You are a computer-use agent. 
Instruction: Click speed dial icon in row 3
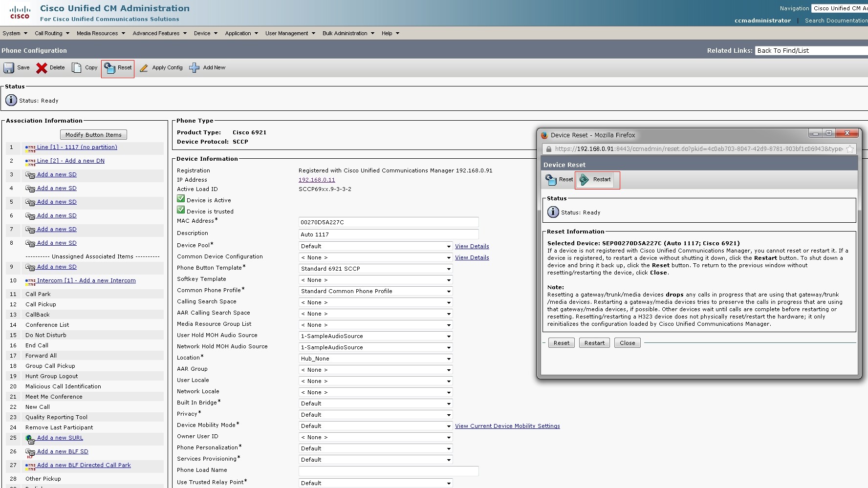click(x=30, y=175)
